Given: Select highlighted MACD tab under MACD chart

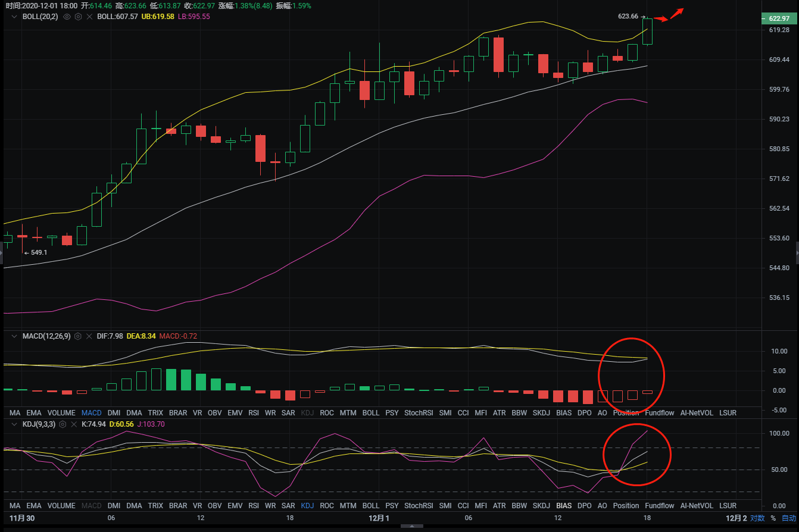Looking at the screenshot, I should tap(92, 412).
